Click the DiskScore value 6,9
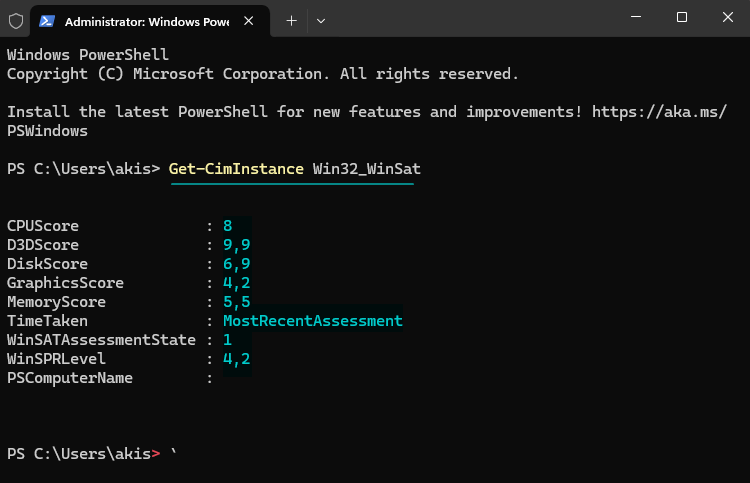 pos(237,264)
